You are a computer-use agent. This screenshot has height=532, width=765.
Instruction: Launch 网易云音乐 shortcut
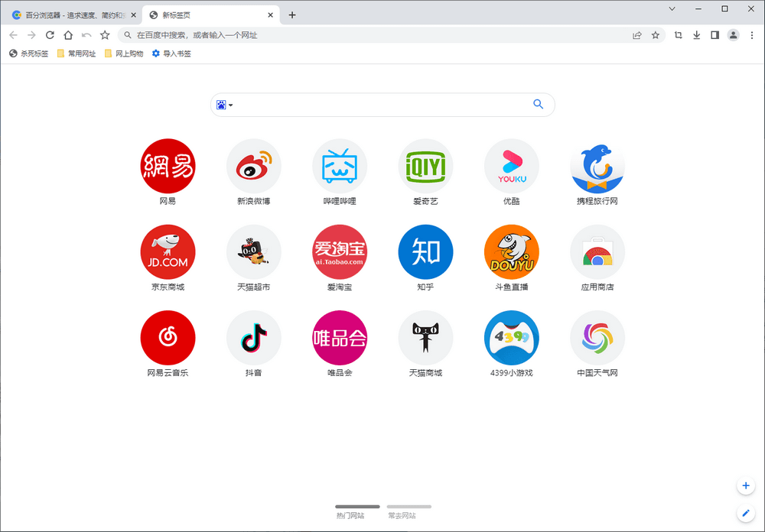(168, 337)
